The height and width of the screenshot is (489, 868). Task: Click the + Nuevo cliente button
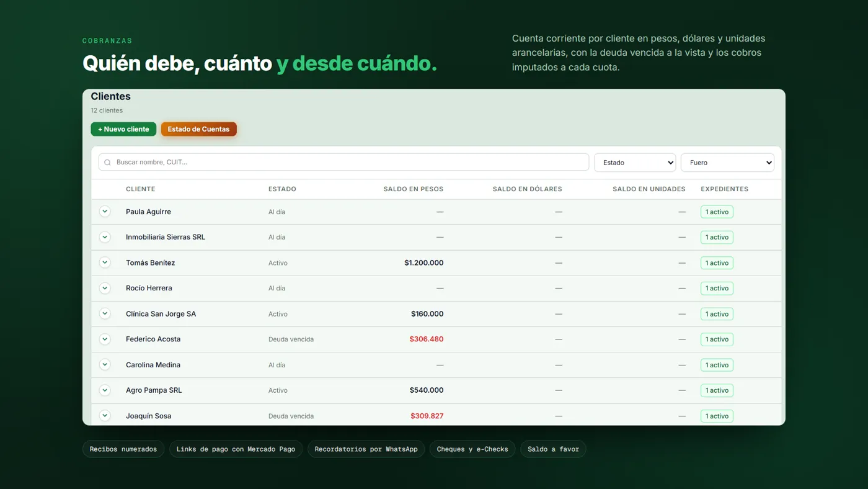pos(123,129)
